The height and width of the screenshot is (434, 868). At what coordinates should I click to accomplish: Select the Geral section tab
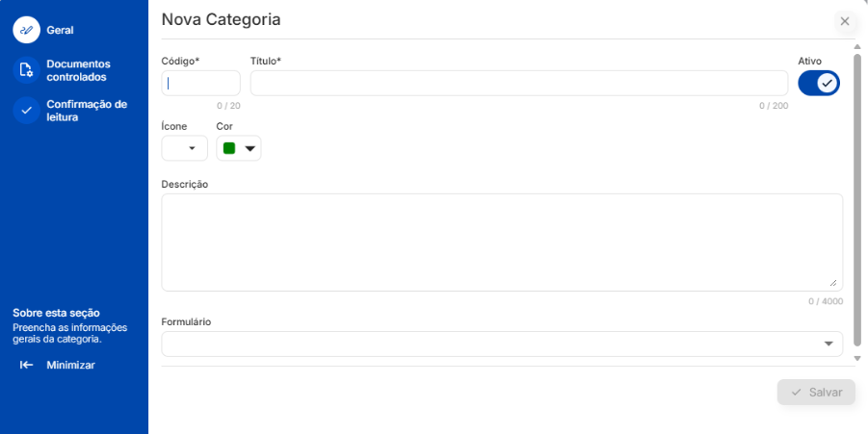click(x=60, y=30)
